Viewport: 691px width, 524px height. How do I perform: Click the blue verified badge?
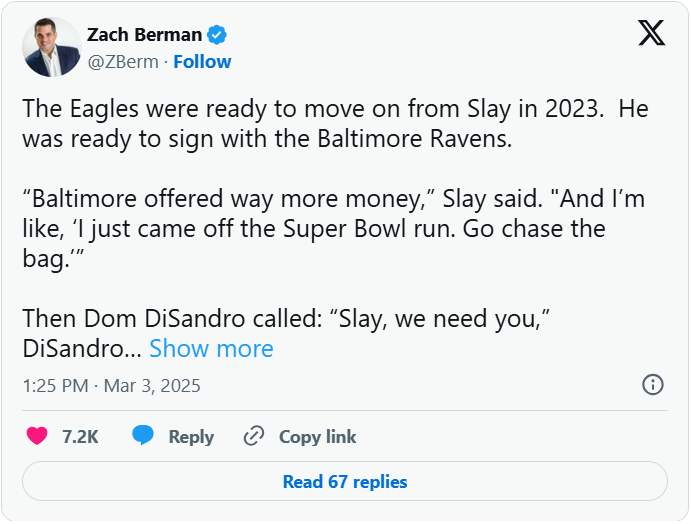point(217,35)
